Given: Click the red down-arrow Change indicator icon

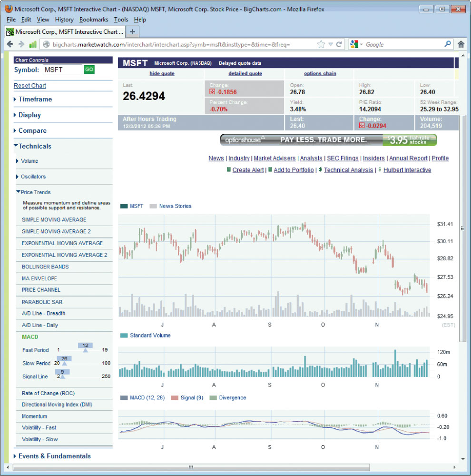Looking at the screenshot, I should (x=212, y=92).
